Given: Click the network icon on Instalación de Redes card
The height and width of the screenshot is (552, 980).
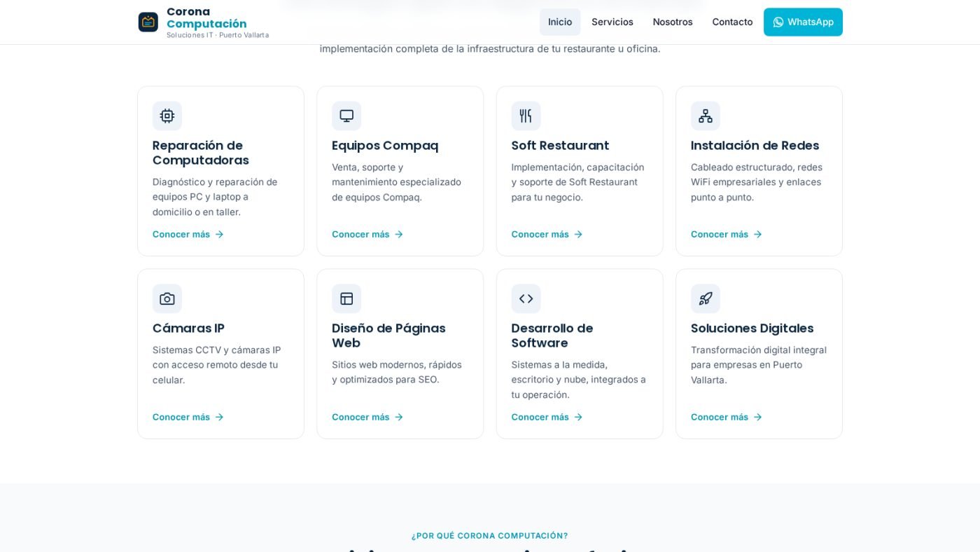Looking at the screenshot, I should pos(706,116).
